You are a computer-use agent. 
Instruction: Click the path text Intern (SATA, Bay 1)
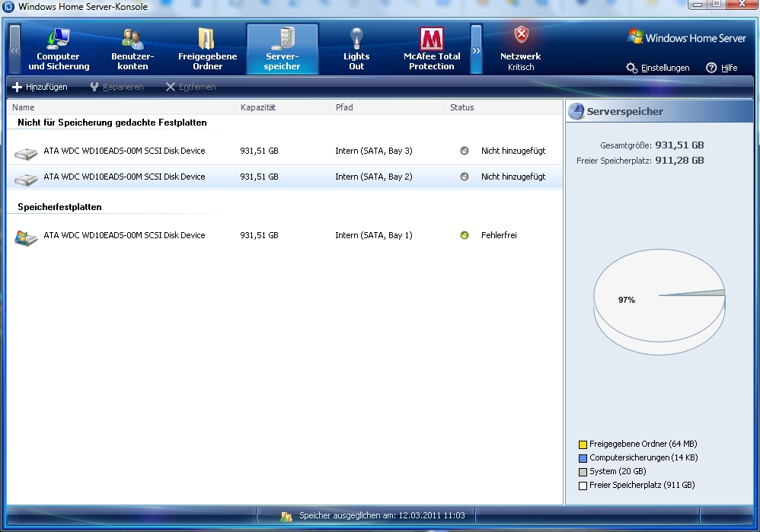click(374, 235)
